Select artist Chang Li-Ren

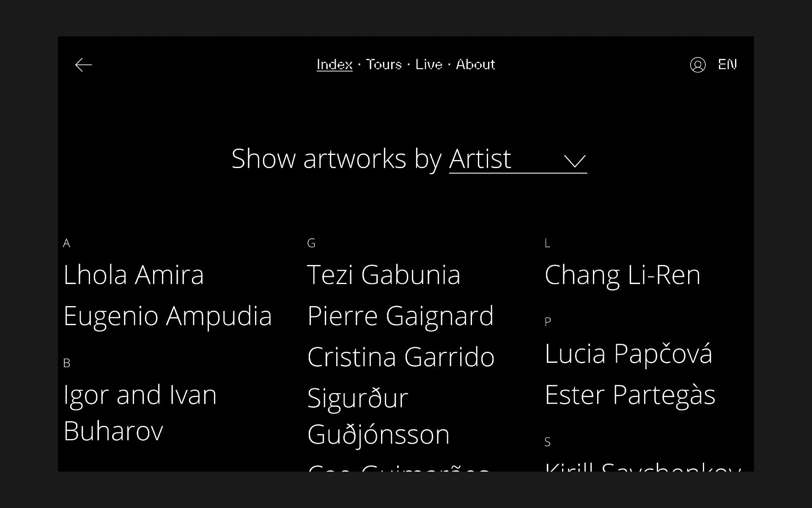pyautogui.click(x=623, y=275)
